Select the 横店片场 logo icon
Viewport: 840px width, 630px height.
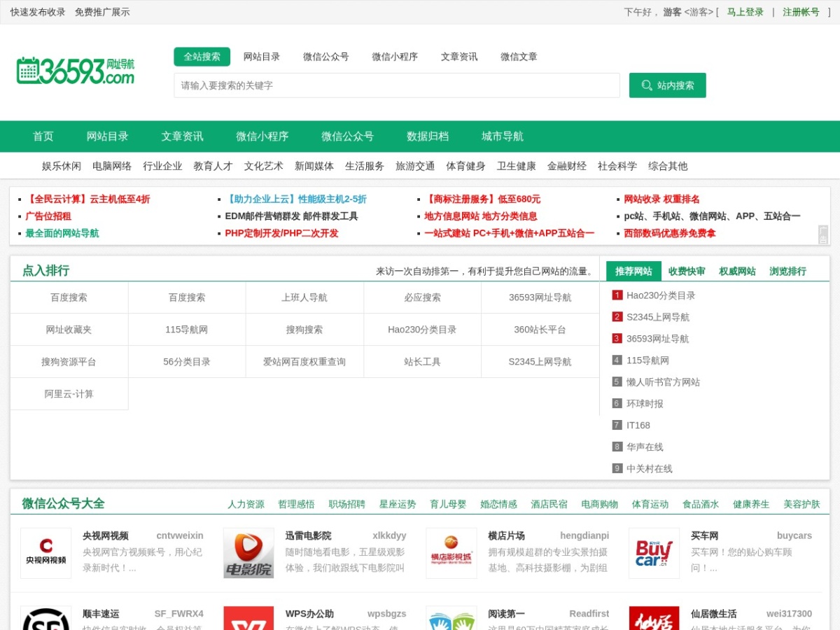pos(451,553)
